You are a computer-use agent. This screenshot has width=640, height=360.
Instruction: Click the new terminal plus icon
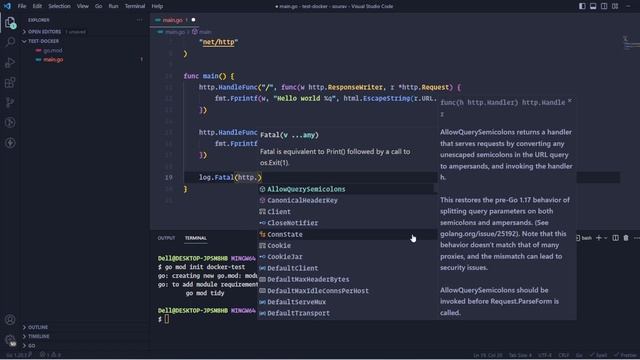(x=598, y=238)
